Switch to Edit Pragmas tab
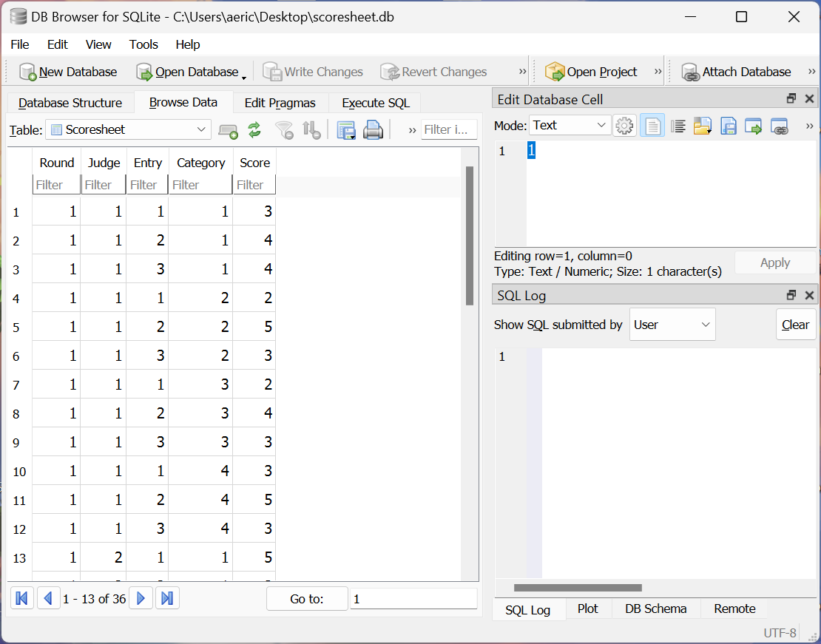Image resolution: width=821 pixels, height=644 pixels. click(280, 103)
